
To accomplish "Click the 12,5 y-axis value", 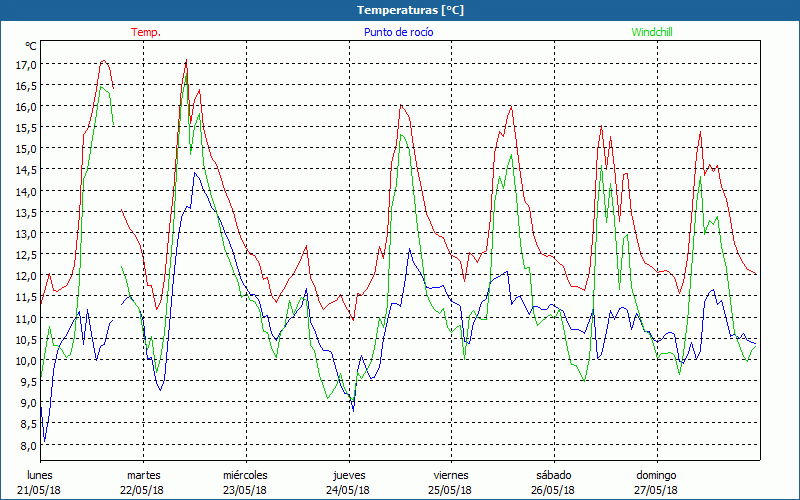I will tap(26, 255).
